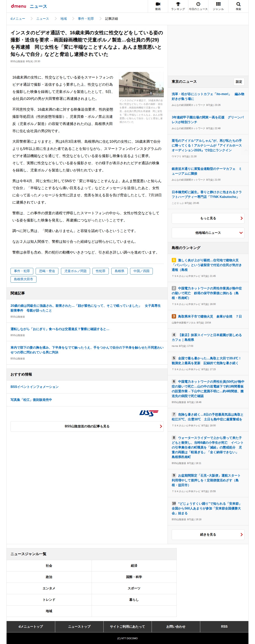
Task: Select the 暮らし genre
Action: pos(134,600)
